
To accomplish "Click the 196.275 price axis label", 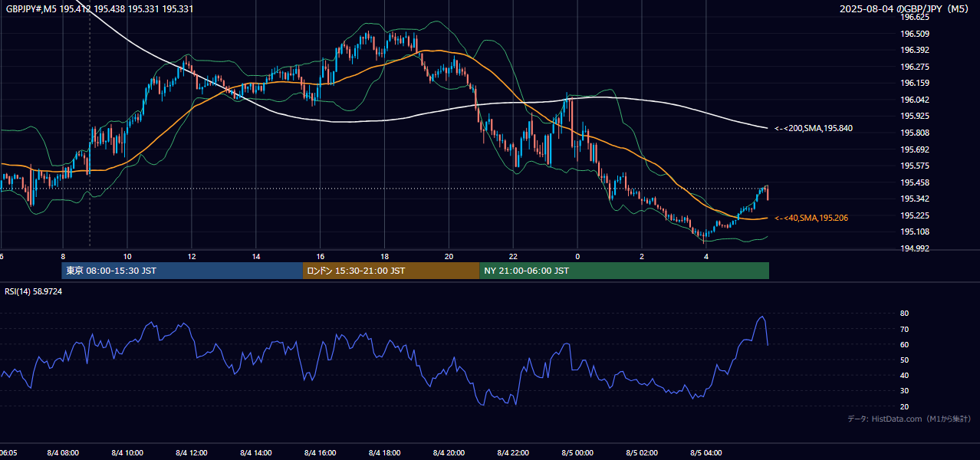I will 914,67.
